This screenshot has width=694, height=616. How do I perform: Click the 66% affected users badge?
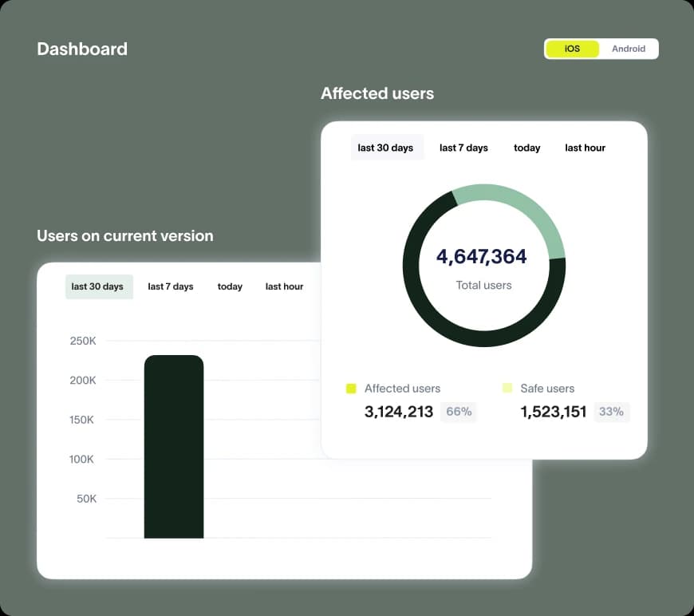click(459, 412)
